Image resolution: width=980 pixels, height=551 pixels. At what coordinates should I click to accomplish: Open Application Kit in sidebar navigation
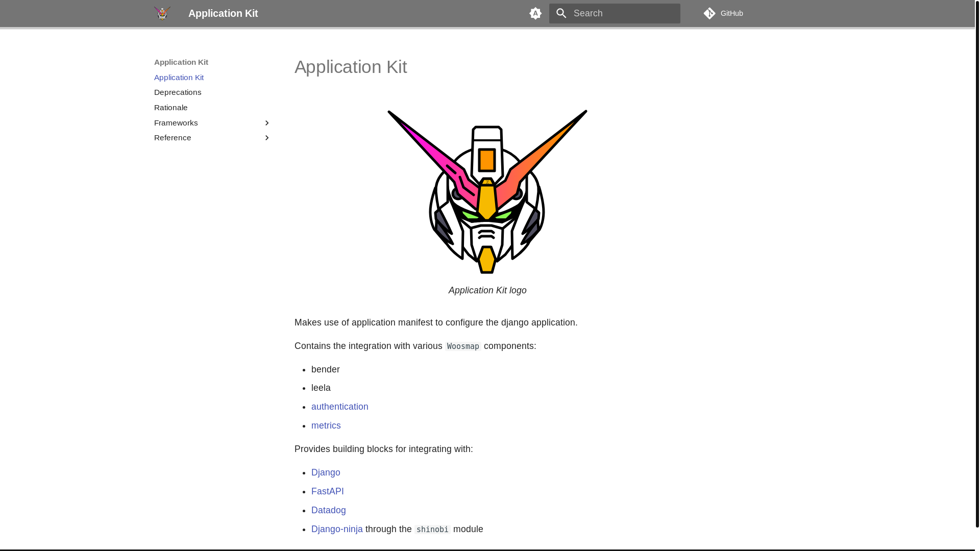pos(179,78)
